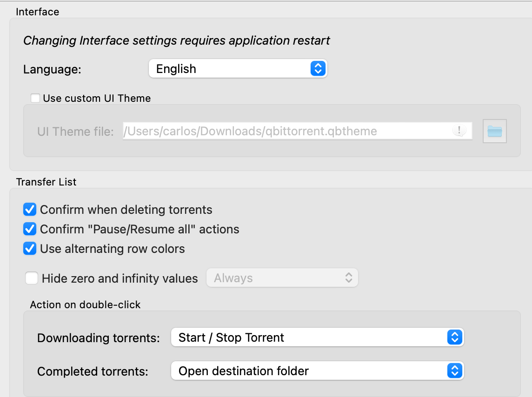Viewport: 532px width, 397px height.
Task: Select the Transfer List section header
Action: [x=46, y=182]
